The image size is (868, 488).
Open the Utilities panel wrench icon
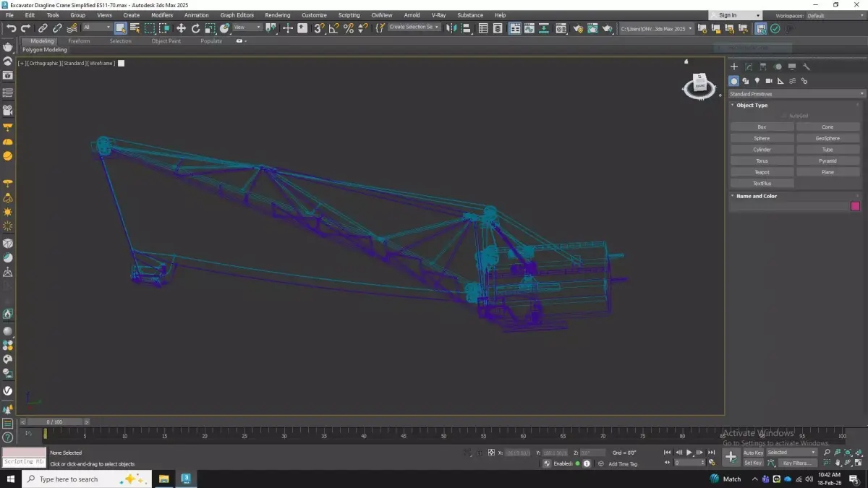point(807,67)
